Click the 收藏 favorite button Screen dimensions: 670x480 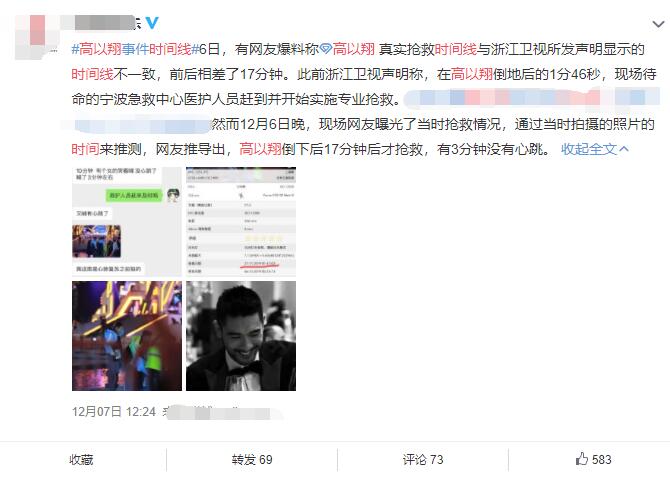[x=81, y=460]
